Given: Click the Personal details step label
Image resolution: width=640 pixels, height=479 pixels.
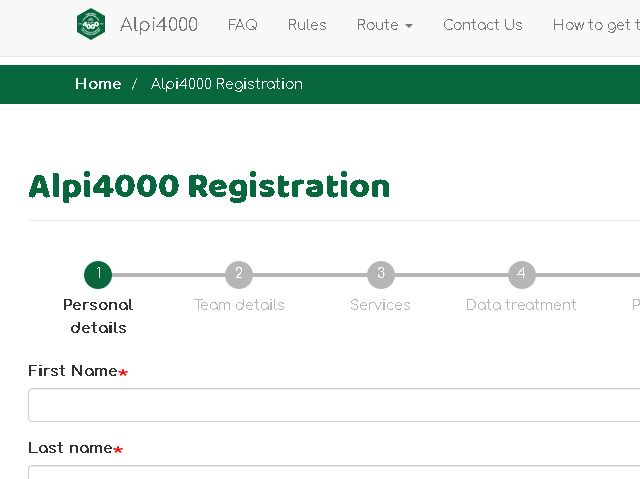Looking at the screenshot, I should click(x=98, y=316).
